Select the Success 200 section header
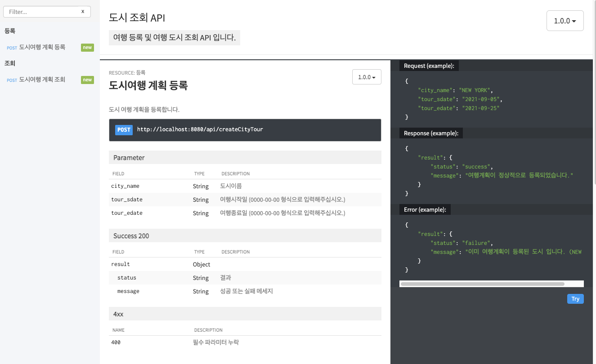The height and width of the screenshot is (364, 596). 245,235
